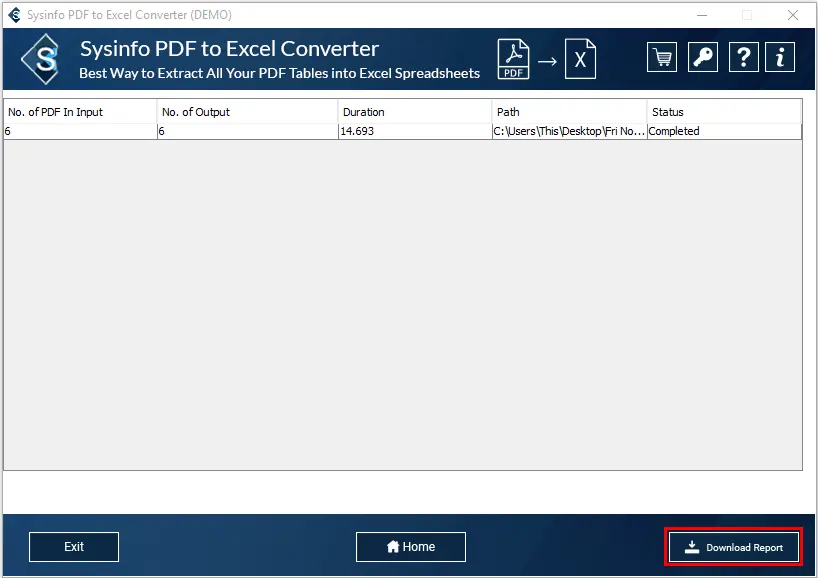Click the Path column header
Image resolution: width=818 pixels, height=578 pixels.
tap(569, 112)
